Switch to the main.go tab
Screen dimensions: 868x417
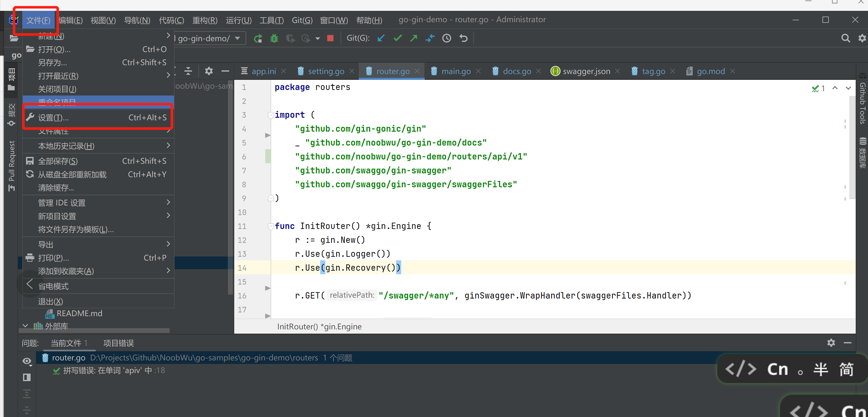tap(456, 71)
